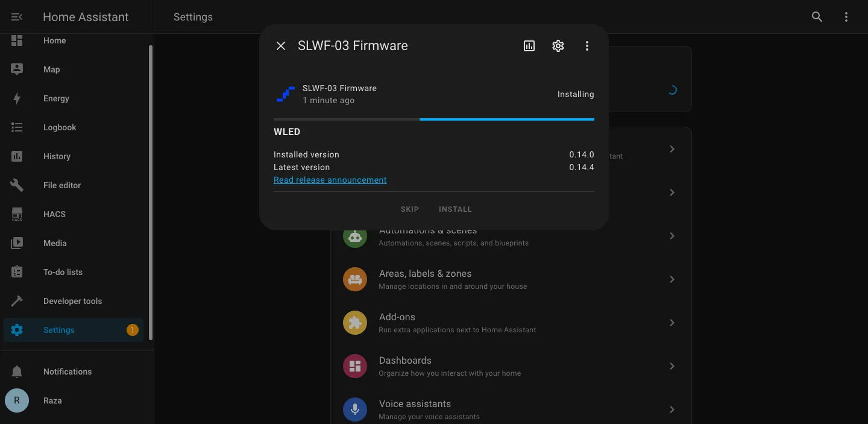Expand Dashboards chevron arrow
The height and width of the screenshot is (424, 868).
pyautogui.click(x=672, y=366)
